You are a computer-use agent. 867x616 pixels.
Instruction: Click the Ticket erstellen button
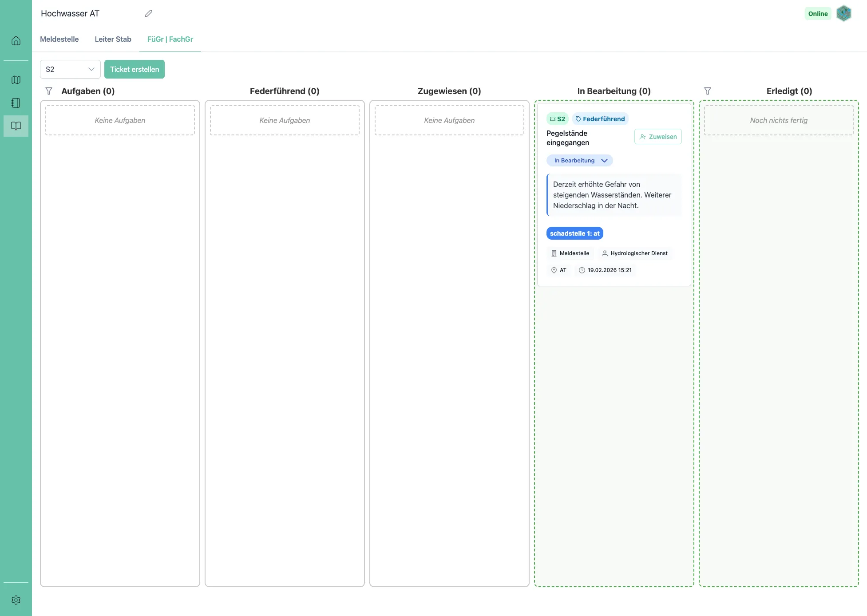(x=135, y=69)
